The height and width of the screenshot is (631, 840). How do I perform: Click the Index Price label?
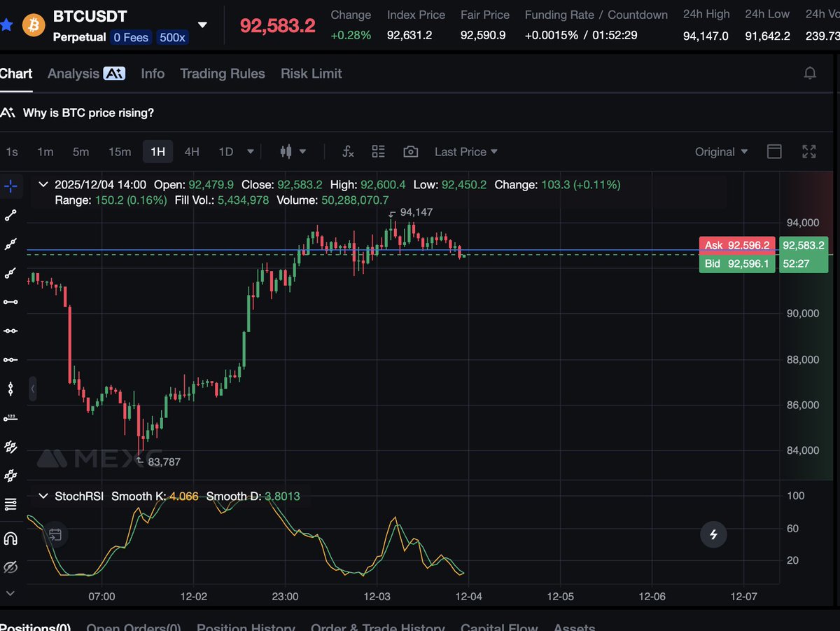(x=416, y=15)
